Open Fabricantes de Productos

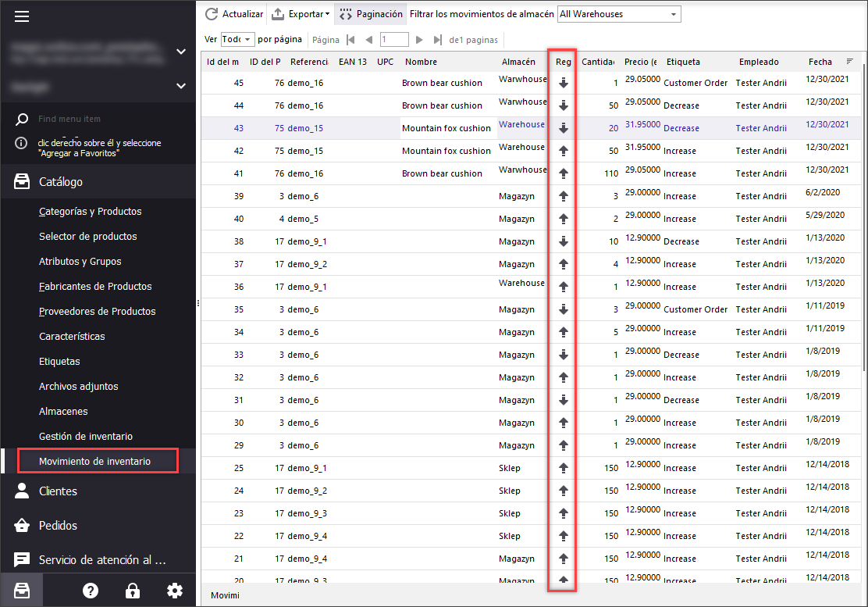tap(95, 287)
